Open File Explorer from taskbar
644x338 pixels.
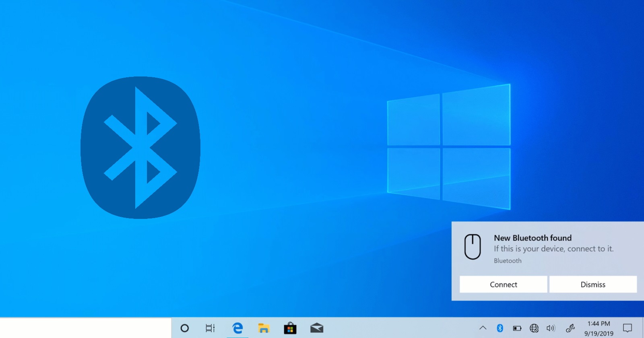[x=264, y=328]
